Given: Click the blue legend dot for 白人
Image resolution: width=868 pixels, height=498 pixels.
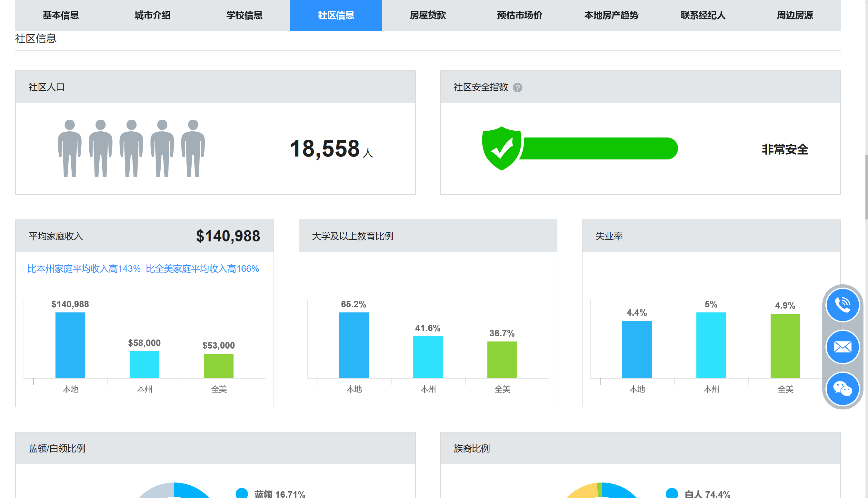Looking at the screenshot, I should coord(672,493).
